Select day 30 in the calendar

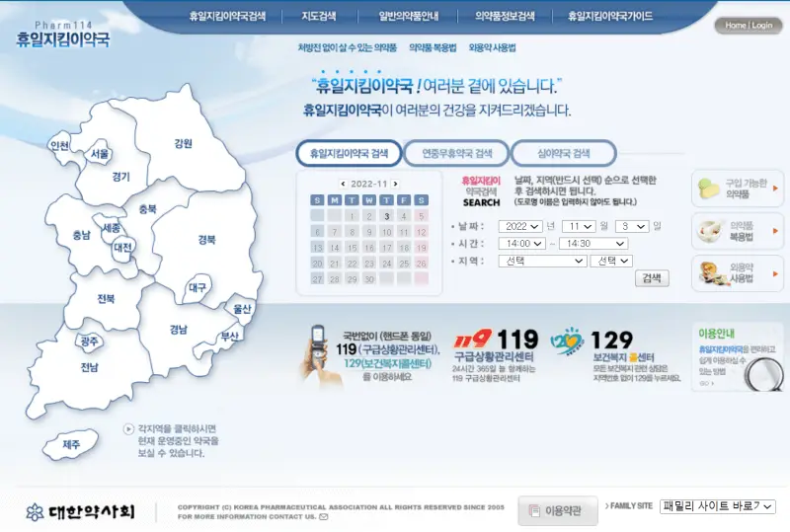(369, 279)
